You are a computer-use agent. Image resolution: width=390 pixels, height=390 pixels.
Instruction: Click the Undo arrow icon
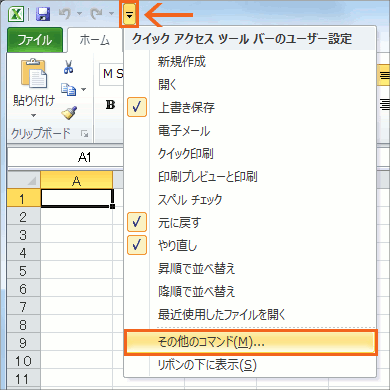click(x=65, y=14)
